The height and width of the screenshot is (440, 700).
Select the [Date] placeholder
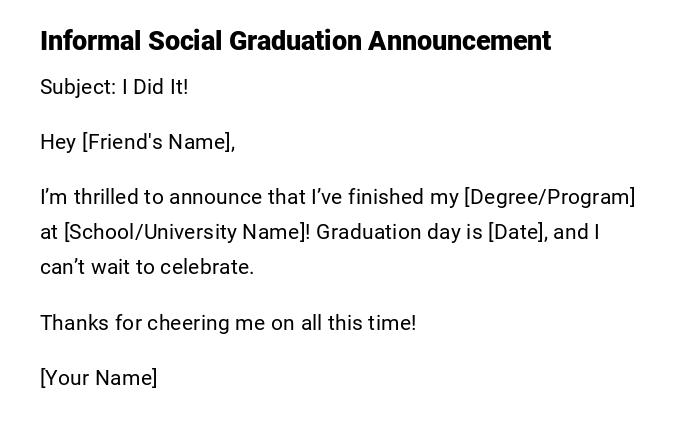(517, 232)
